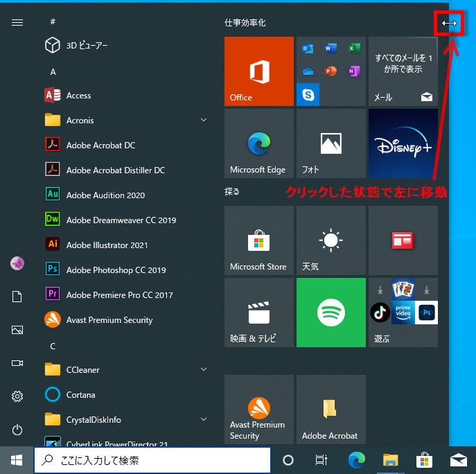This screenshot has height=474, width=476.
Task: Expand the CrystalDiskInfo folder
Action: 204,420
